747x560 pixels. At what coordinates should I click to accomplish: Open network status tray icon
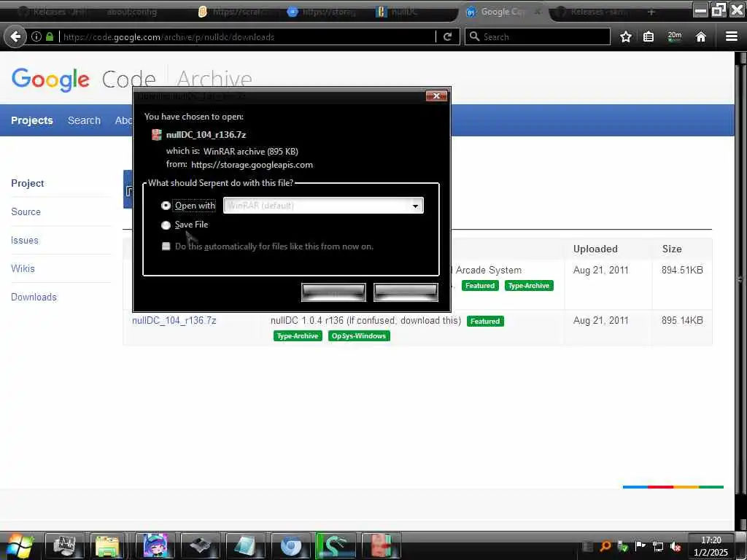coord(657,547)
